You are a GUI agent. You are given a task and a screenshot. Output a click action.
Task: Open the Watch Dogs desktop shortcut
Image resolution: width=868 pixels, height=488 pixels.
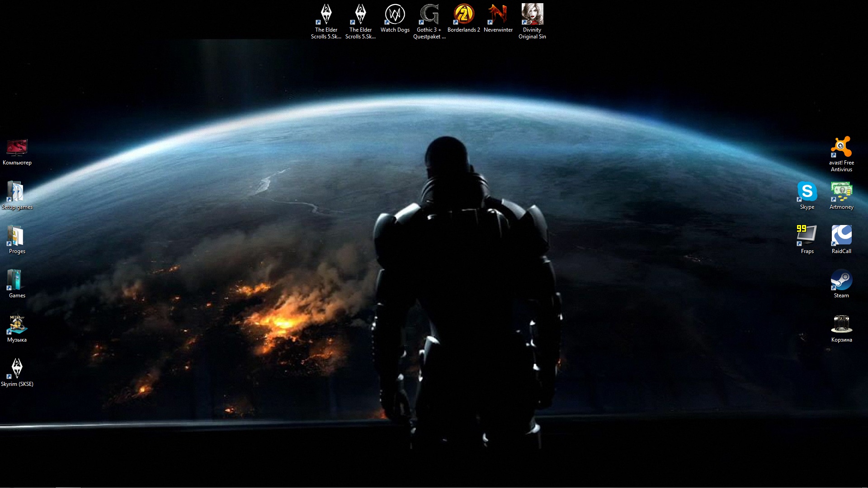coord(395,19)
